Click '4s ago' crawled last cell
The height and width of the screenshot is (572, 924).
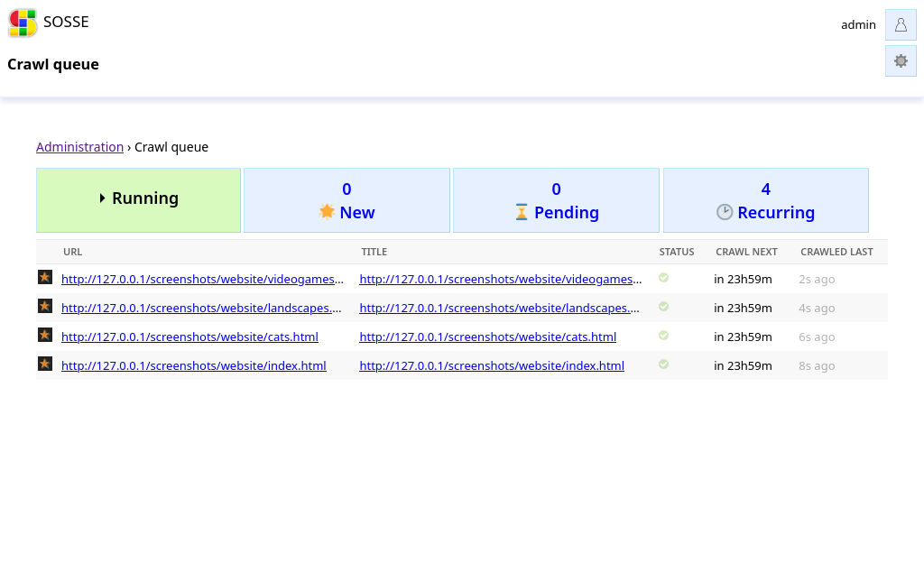tap(817, 308)
